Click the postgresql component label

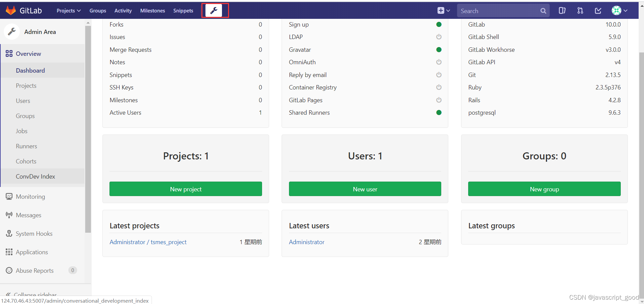click(482, 113)
